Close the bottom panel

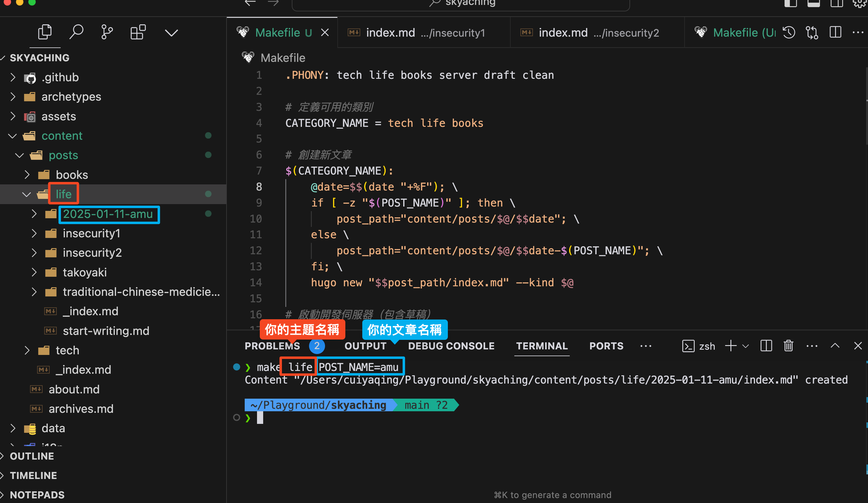tap(858, 346)
